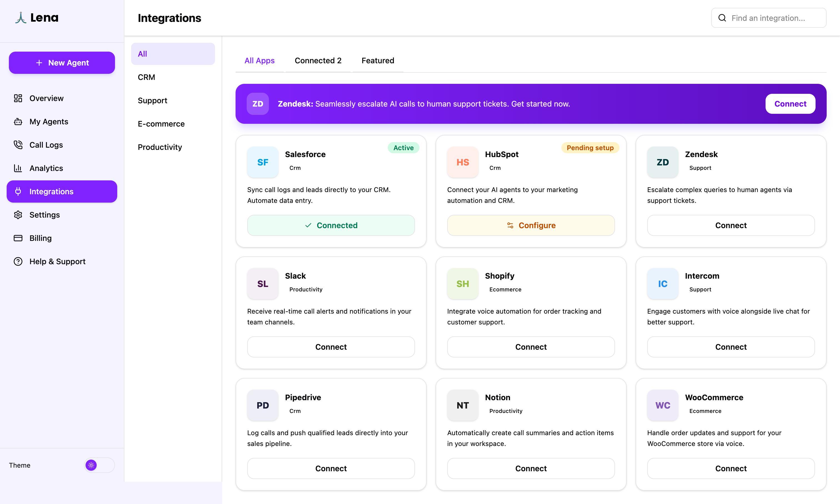Connect the Shopify integration

(531, 347)
